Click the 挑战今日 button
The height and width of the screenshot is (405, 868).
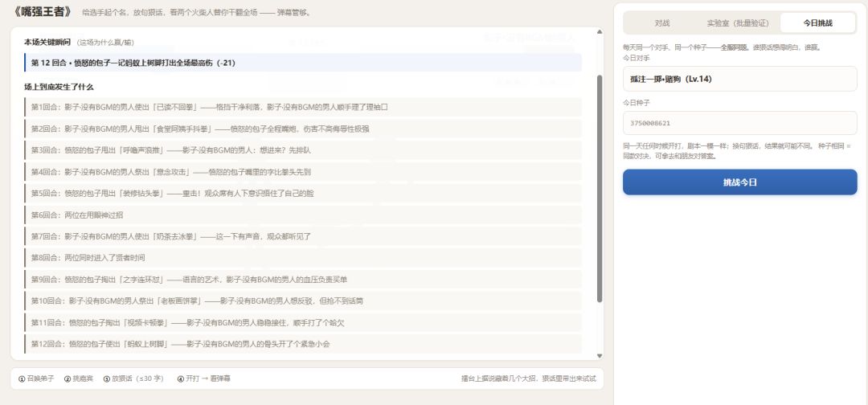tap(739, 182)
